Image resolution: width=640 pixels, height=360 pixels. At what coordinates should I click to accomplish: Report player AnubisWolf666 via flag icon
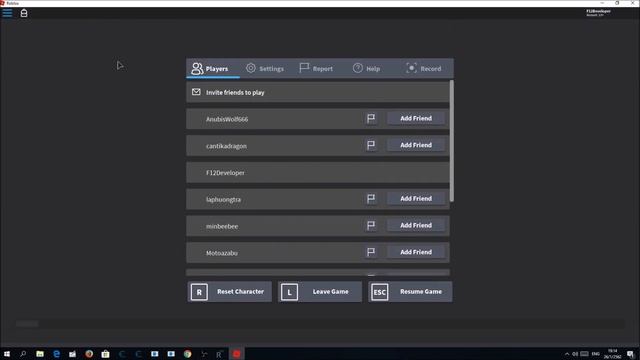point(371,118)
